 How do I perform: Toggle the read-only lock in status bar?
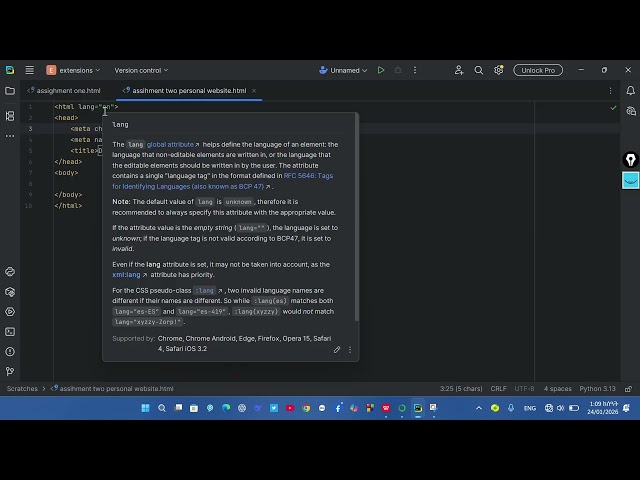(x=629, y=389)
